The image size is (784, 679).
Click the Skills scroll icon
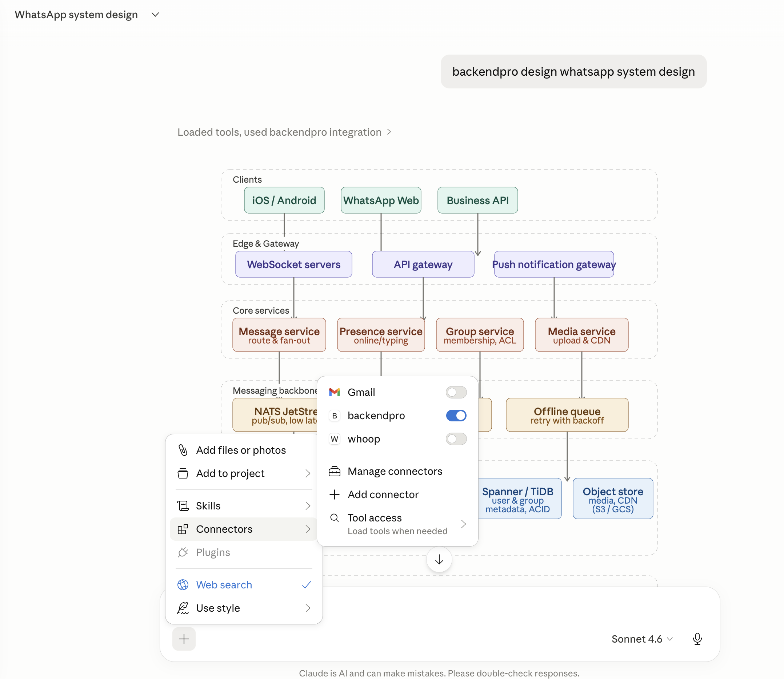183,506
